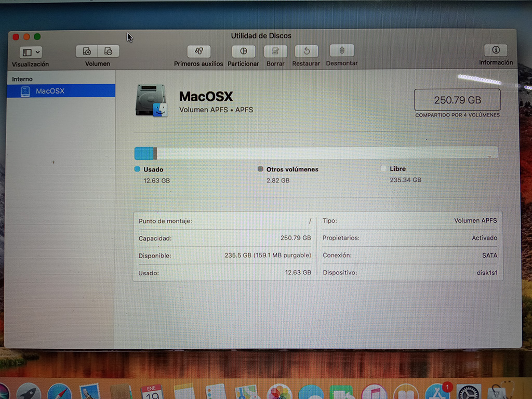
Task: Click the blue used-space bar segment
Action: coord(144,153)
